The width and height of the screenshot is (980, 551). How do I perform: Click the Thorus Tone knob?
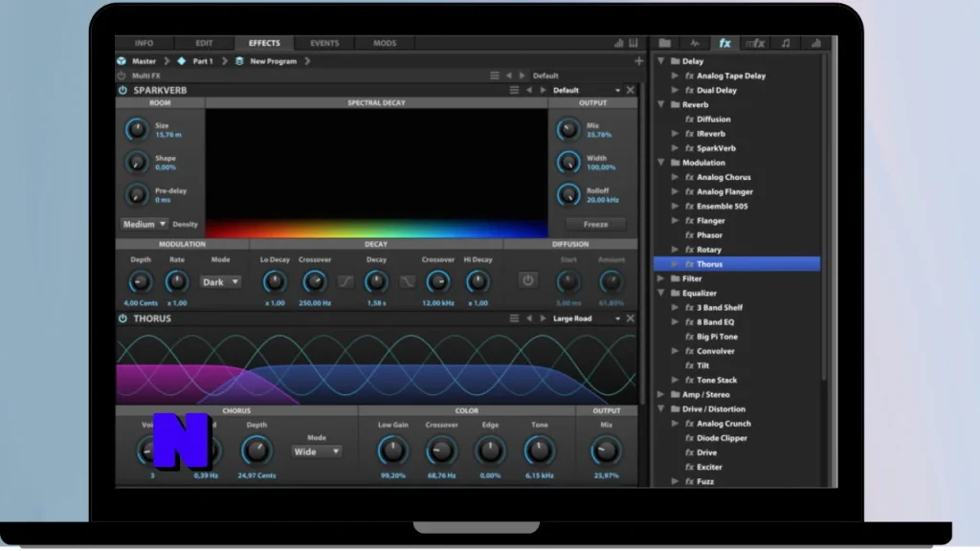coord(539,452)
